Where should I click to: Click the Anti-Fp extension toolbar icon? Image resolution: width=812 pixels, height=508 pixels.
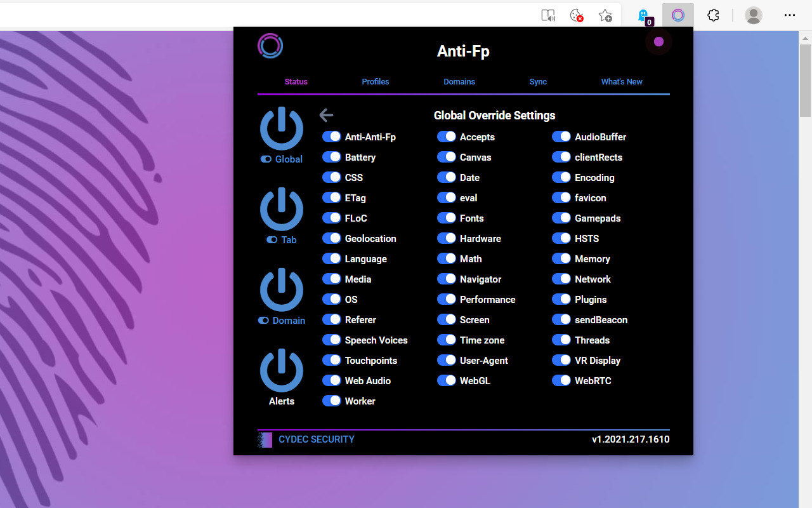click(678, 15)
